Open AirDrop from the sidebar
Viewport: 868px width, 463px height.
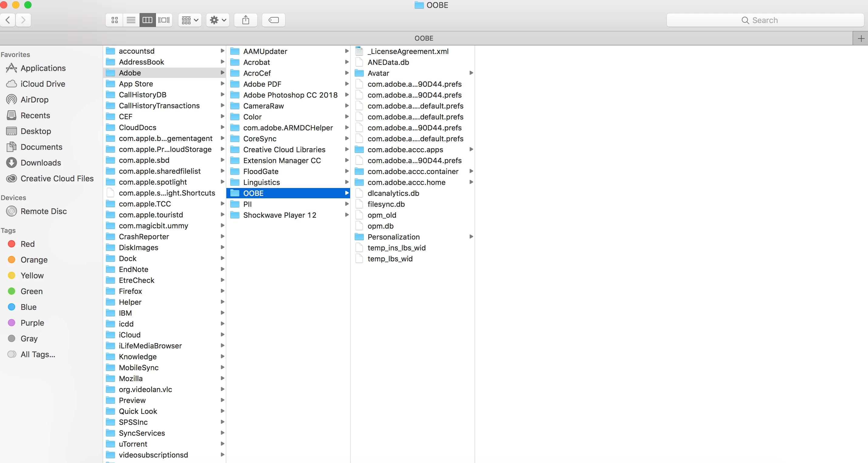pos(34,100)
